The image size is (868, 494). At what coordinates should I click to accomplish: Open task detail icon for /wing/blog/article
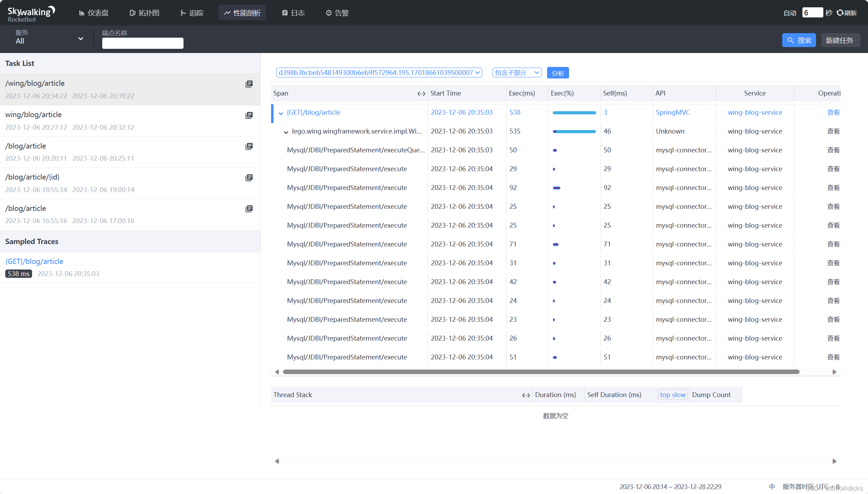(249, 84)
